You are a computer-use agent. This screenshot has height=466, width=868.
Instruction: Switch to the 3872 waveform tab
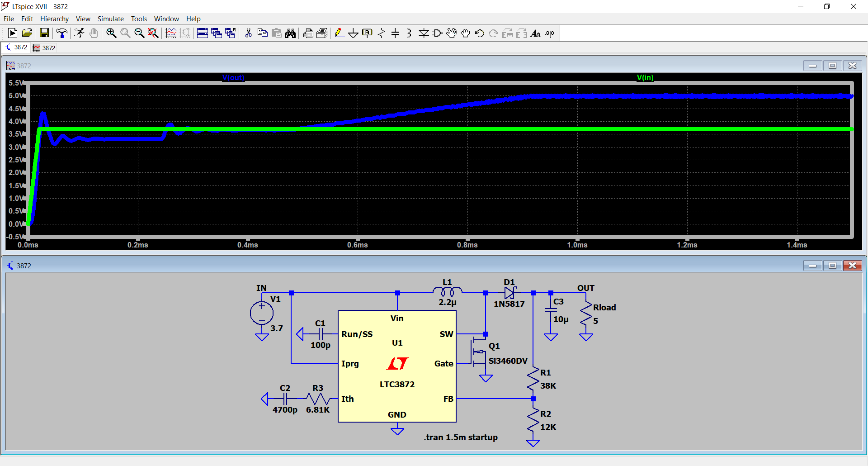point(44,48)
